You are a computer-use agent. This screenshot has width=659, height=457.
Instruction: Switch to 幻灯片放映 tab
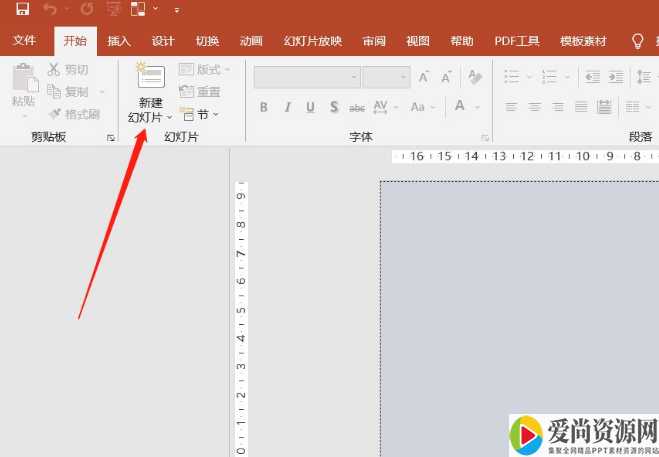(x=313, y=41)
